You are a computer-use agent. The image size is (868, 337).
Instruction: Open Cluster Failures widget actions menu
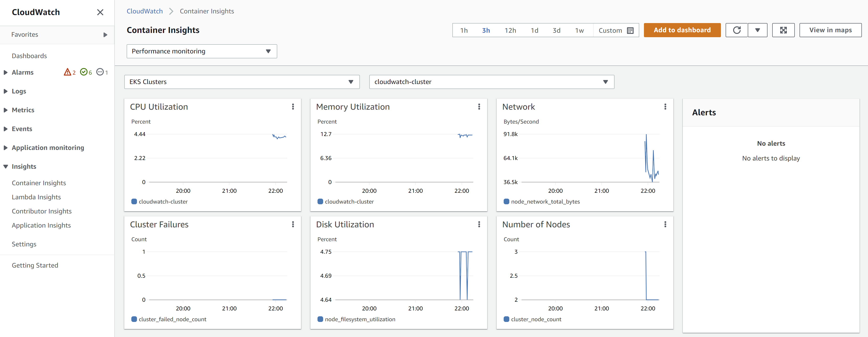(293, 225)
